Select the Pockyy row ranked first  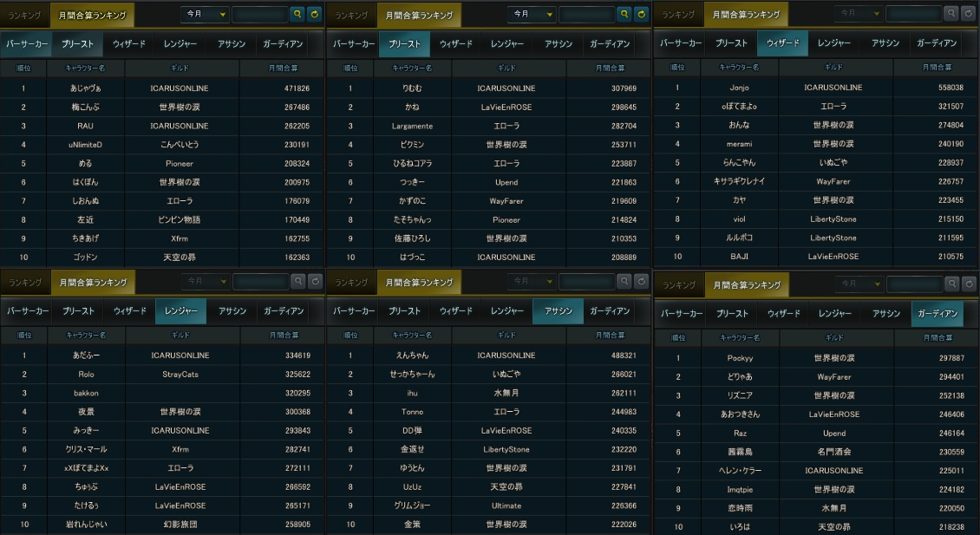pyautogui.click(x=816, y=358)
